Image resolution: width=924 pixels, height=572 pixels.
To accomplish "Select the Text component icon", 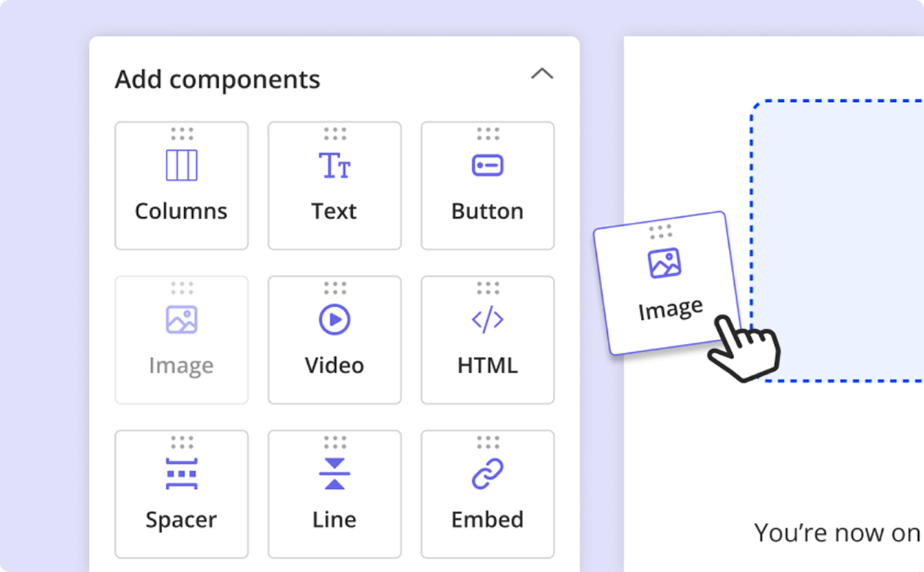I will [x=334, y=165].
